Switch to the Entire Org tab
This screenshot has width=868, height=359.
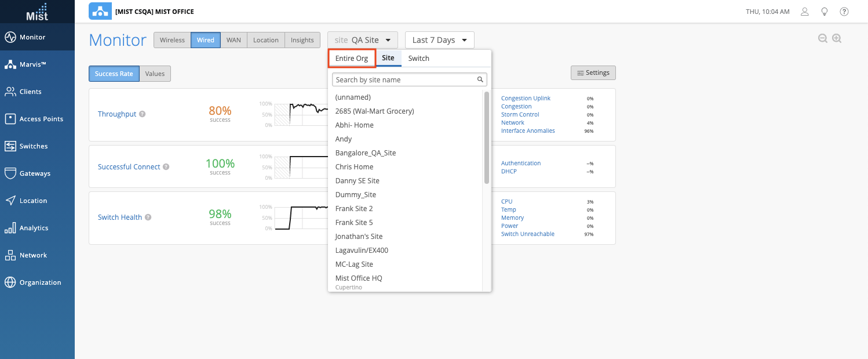tap(352, 59)
